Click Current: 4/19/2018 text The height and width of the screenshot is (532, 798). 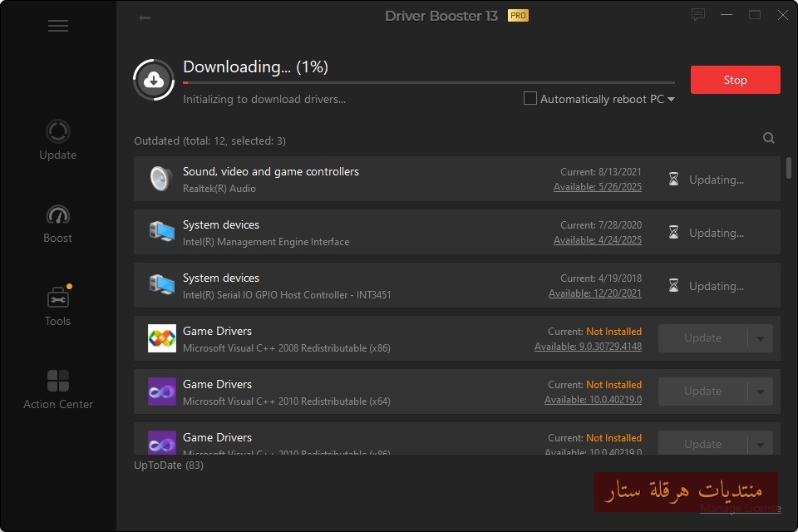tap(600, 278)
